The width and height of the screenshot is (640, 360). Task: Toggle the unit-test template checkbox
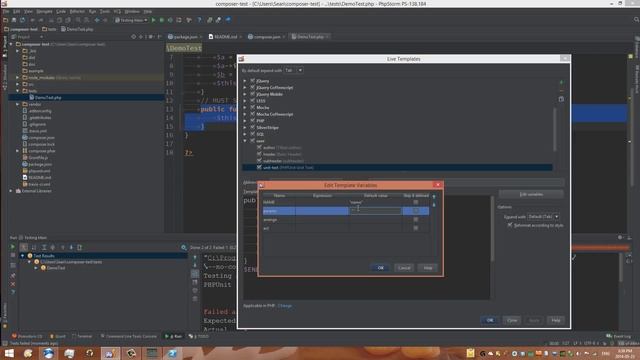[x=259, y=167]
